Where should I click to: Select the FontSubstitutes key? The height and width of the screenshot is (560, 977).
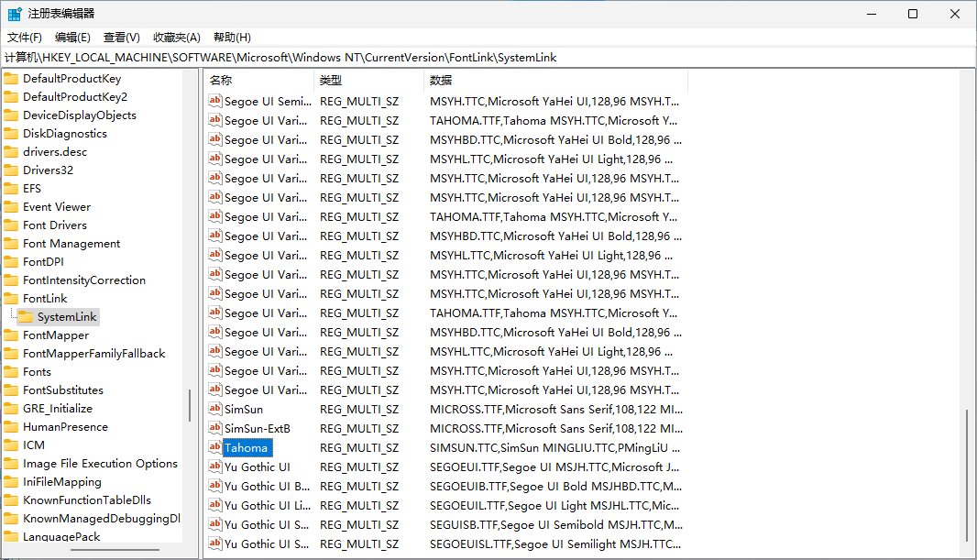pos(63,390)
